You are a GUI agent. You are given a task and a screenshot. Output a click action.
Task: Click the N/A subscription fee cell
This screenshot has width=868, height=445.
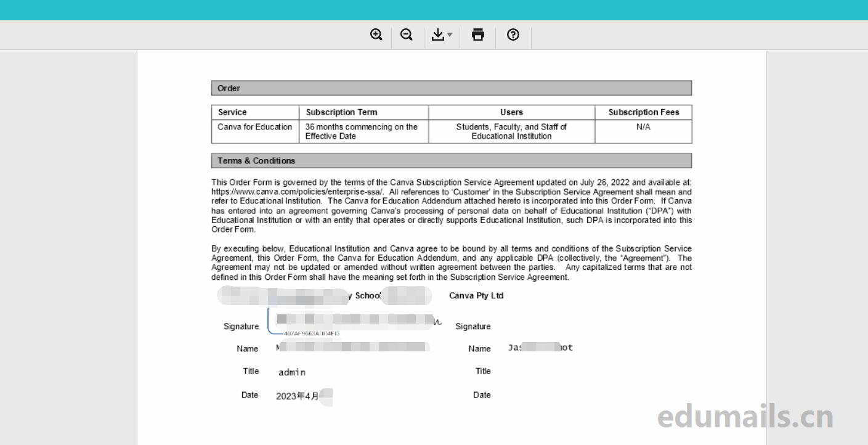(644, 131)
